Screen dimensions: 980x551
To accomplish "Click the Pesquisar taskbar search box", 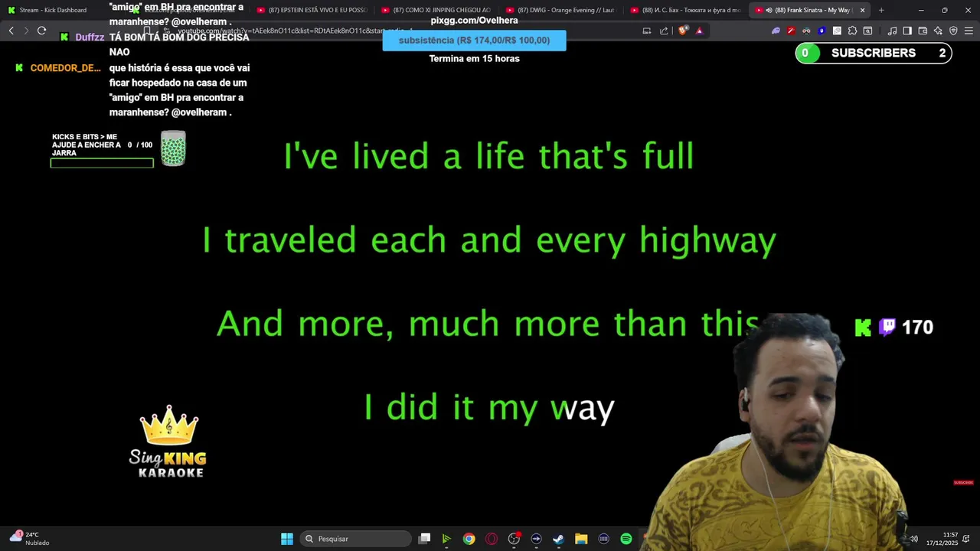I will coord(356,539).
